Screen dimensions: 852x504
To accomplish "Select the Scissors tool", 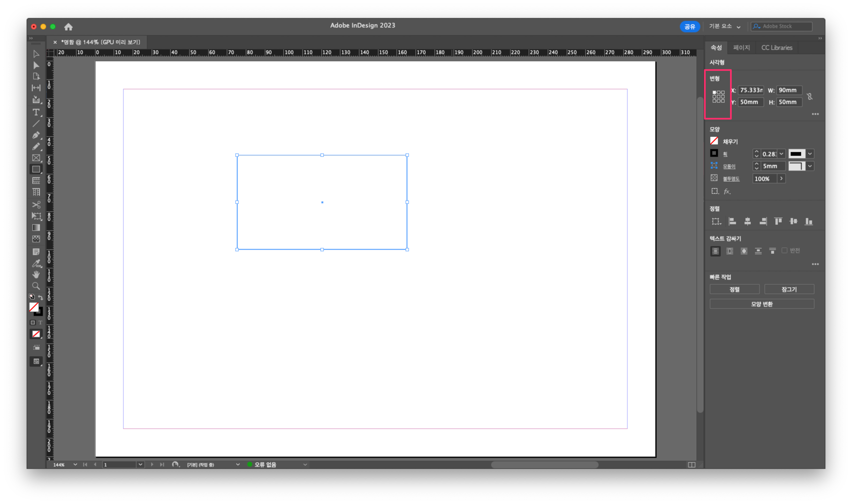I will 36,205.
